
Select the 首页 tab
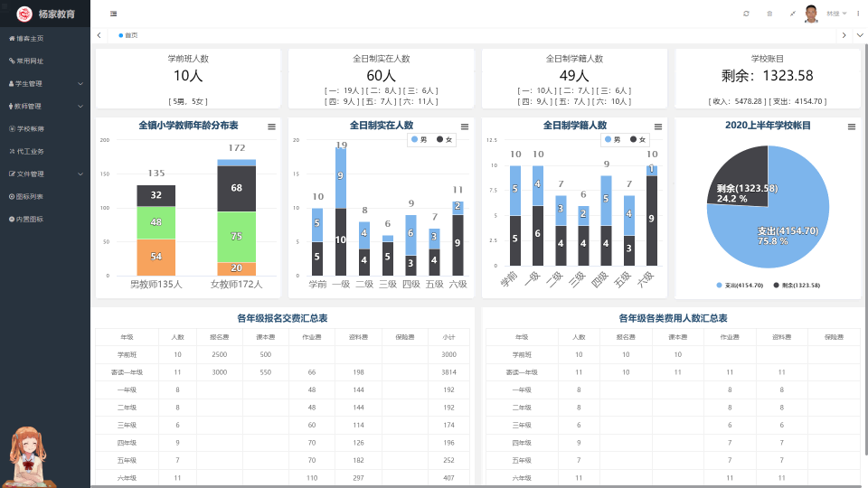tap(128, 35)
